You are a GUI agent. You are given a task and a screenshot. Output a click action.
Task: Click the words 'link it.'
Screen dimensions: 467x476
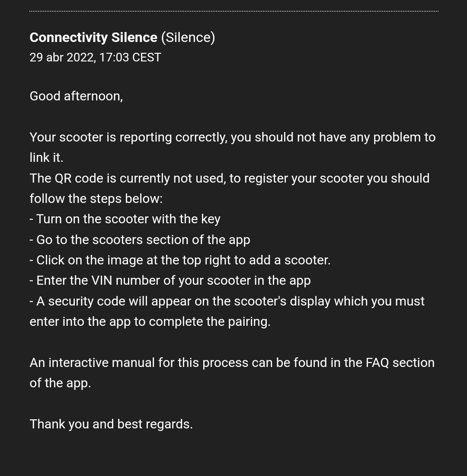point(46,158)
